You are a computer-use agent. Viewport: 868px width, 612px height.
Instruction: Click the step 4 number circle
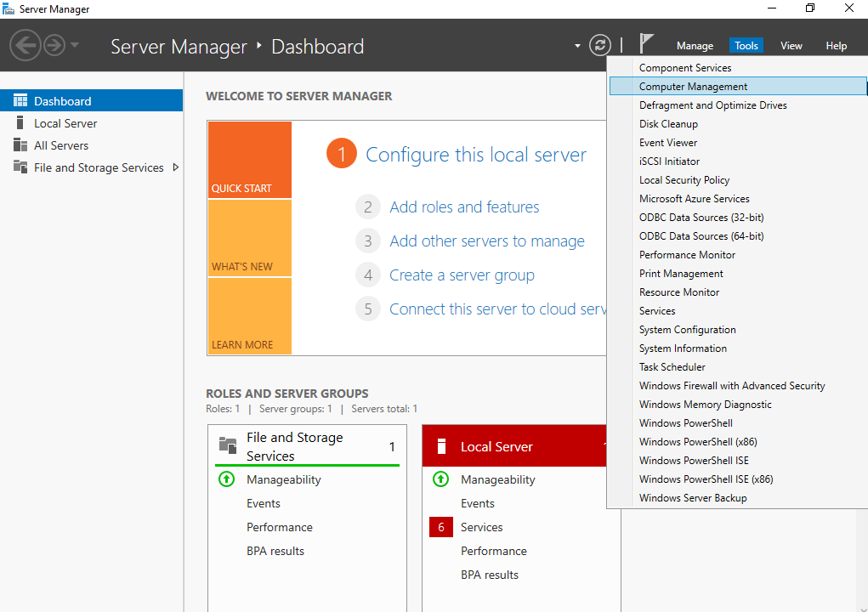pos(368,275)
